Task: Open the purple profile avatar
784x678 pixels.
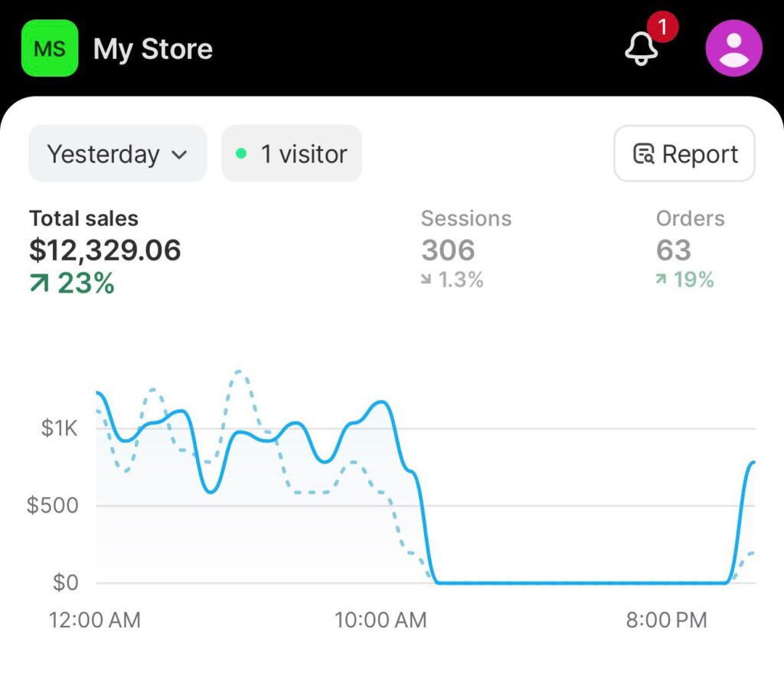Action: [x=733, y=49]
